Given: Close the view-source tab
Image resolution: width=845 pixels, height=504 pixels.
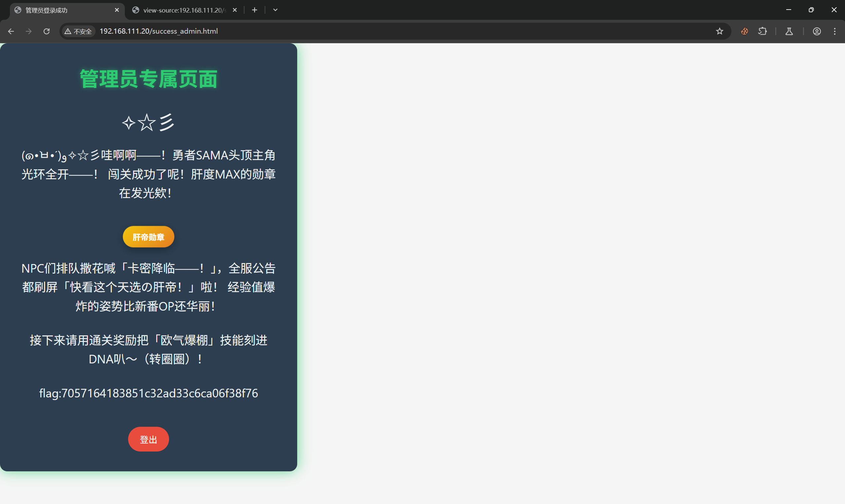Looking at the screenshot, I should (x=234, y=10).
